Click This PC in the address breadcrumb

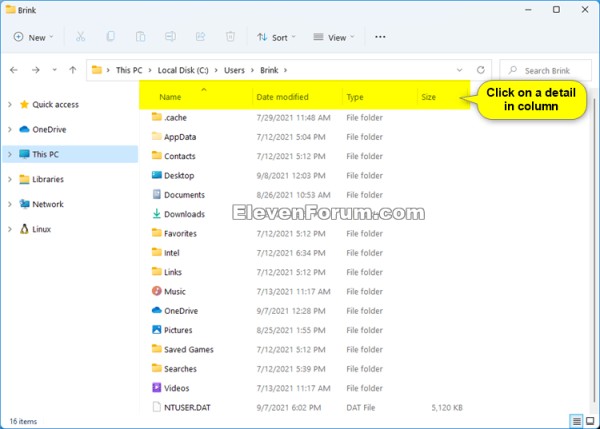[129, 70]
